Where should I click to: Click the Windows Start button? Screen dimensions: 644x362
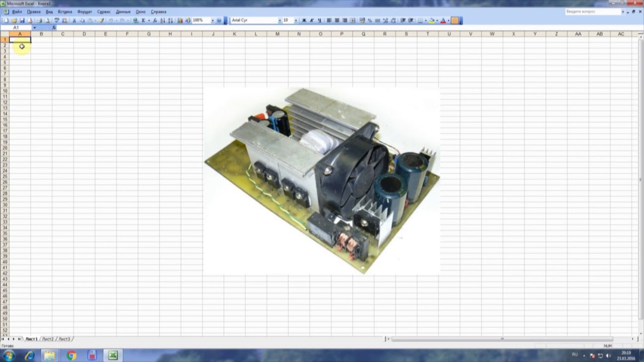coord(9,355)
